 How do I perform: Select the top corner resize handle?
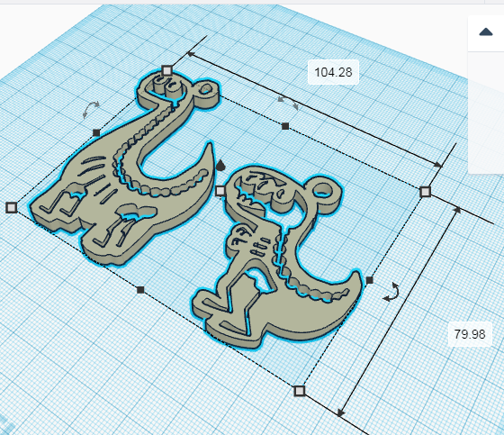point(166,70)
